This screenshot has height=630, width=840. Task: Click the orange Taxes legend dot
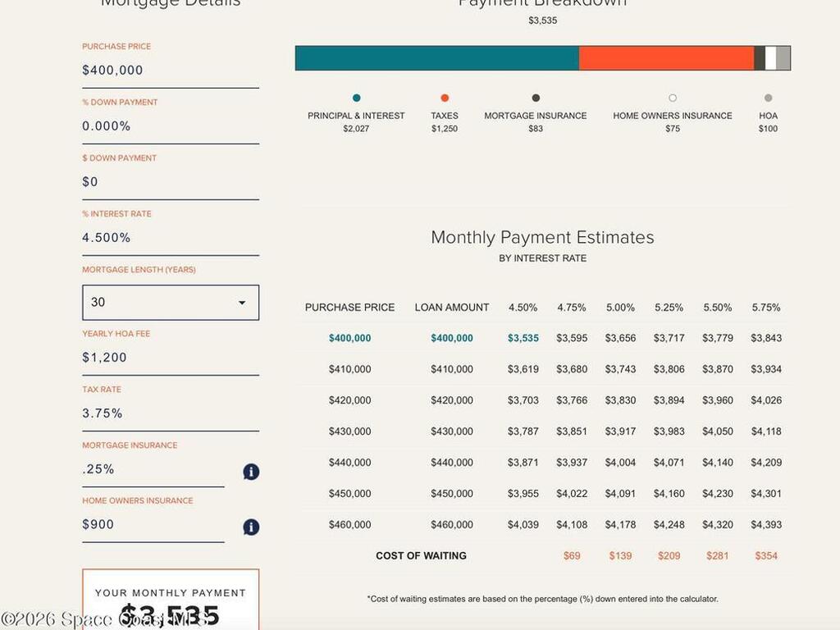click(x=445, y=98)
